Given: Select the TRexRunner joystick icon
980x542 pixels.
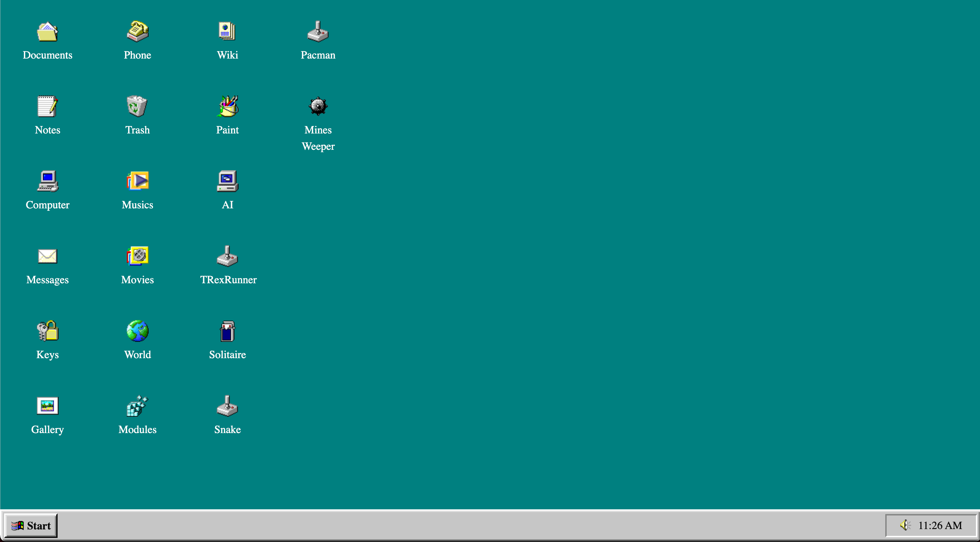Looking at the screenshot, I should (x=227, y=256).
